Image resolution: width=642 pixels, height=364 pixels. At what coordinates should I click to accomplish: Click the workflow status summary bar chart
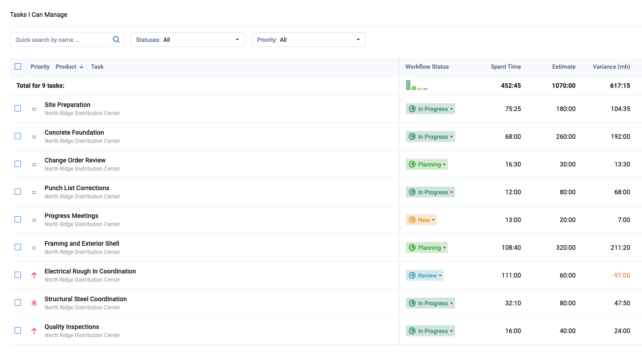pyautogui.click(x=417, y=85)
